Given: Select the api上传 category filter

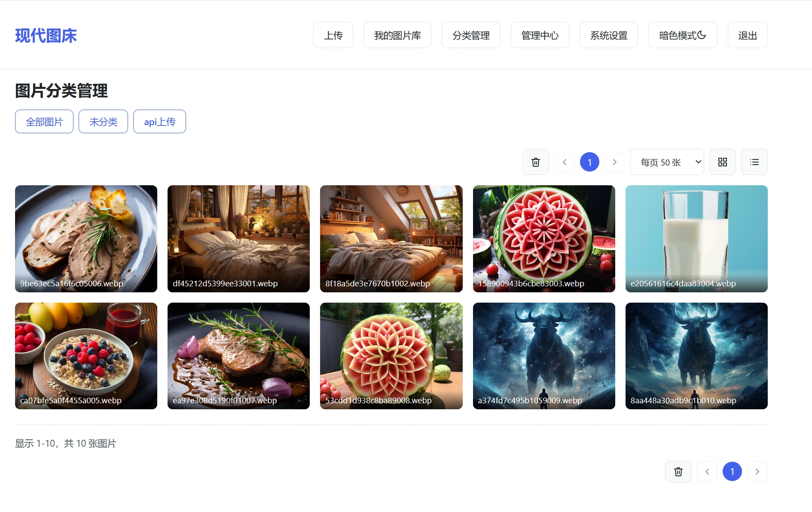Looking at the screenshot, I should 159,122.
